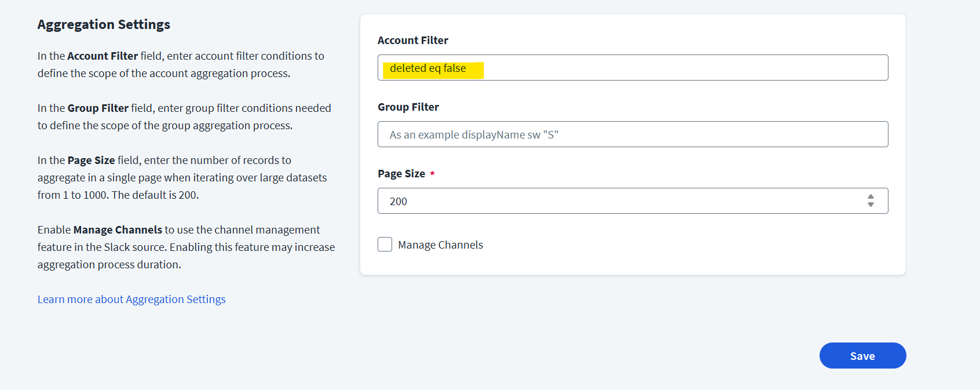The image size is (980, 390).
Task: Click bold 'Page Size' in the description
Action: point(91,161)
